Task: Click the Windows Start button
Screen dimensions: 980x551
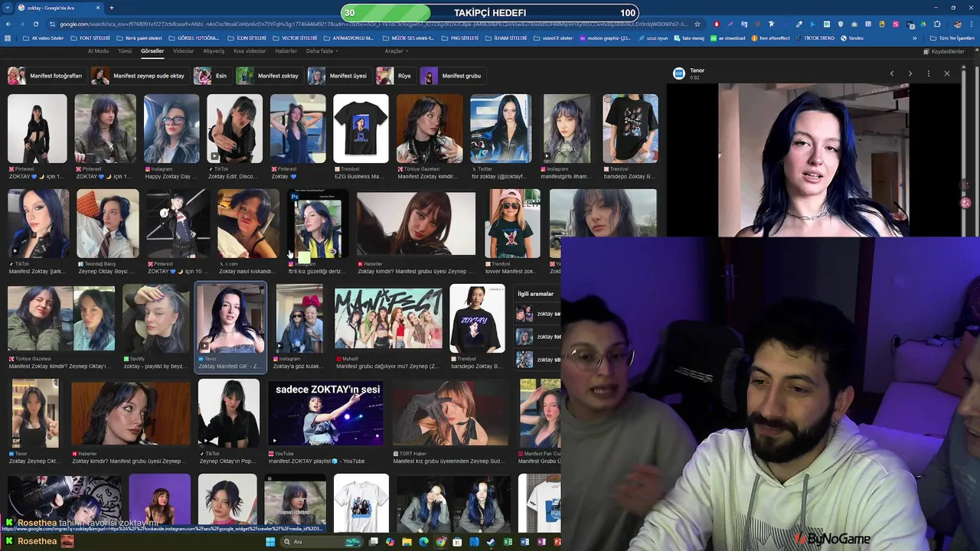Action: click(x=270, y=542)
